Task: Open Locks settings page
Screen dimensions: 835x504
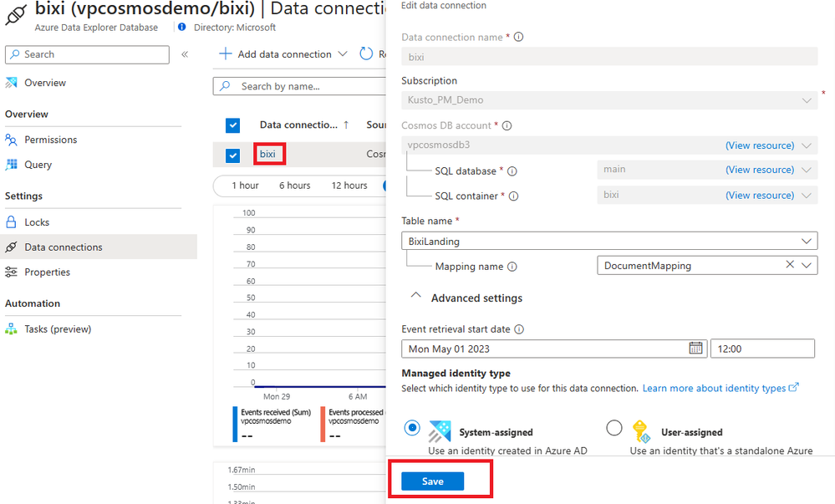Action: click(x=37, y=222)
